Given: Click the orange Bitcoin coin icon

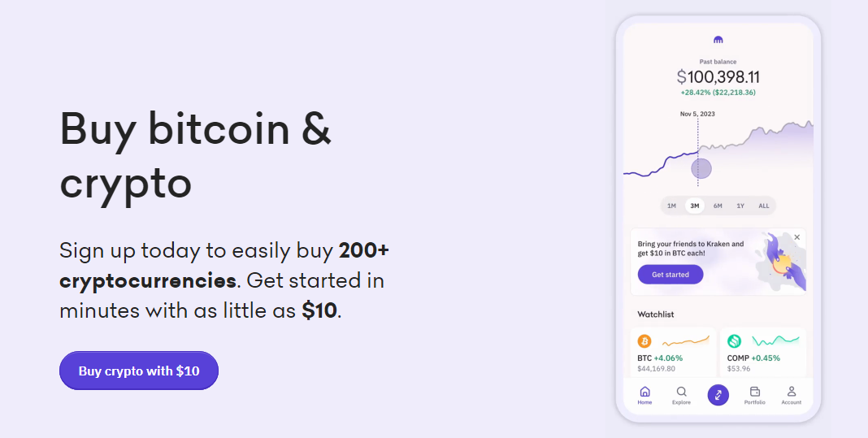Looking at the screenshot, I should point(644,341).
